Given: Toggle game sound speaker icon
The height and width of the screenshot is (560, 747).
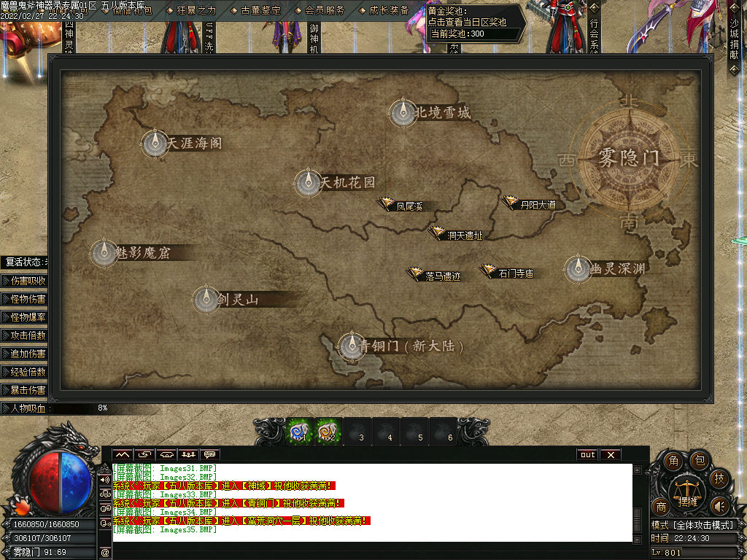Looking at the screenshot, I should coord(719,506).
